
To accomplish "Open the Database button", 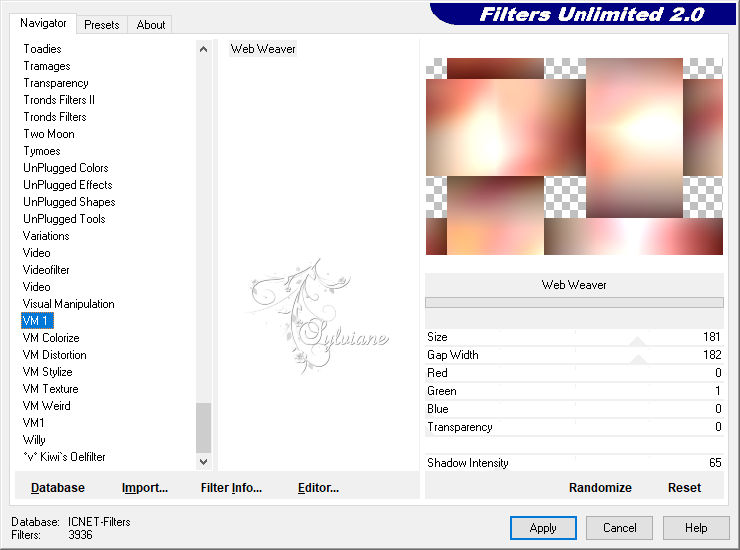I will click(58, 488).
